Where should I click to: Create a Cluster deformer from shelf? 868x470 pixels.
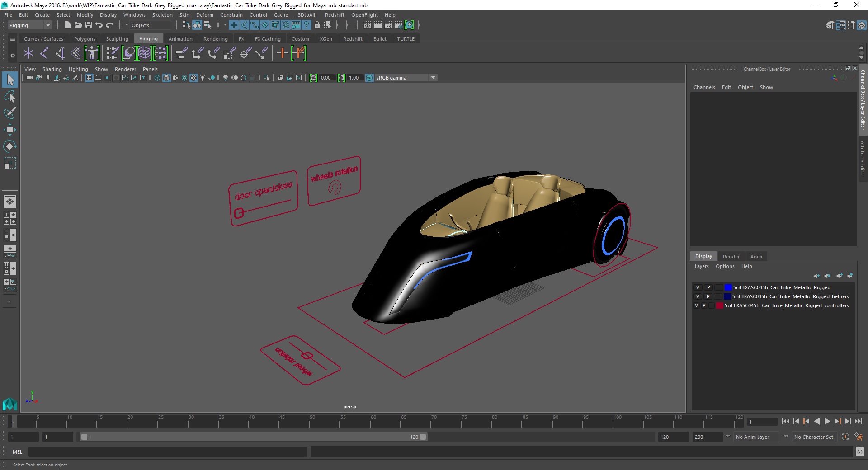(160, 53)
